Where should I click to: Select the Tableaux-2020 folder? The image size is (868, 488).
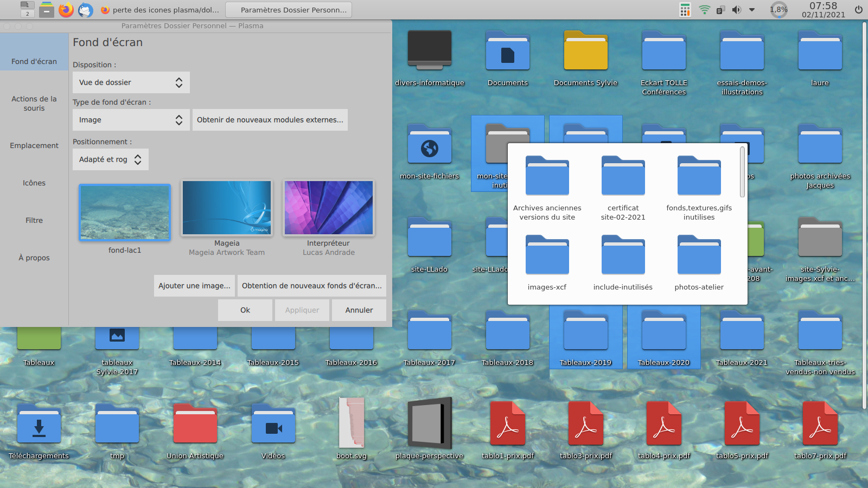click(x=664, y=330)
